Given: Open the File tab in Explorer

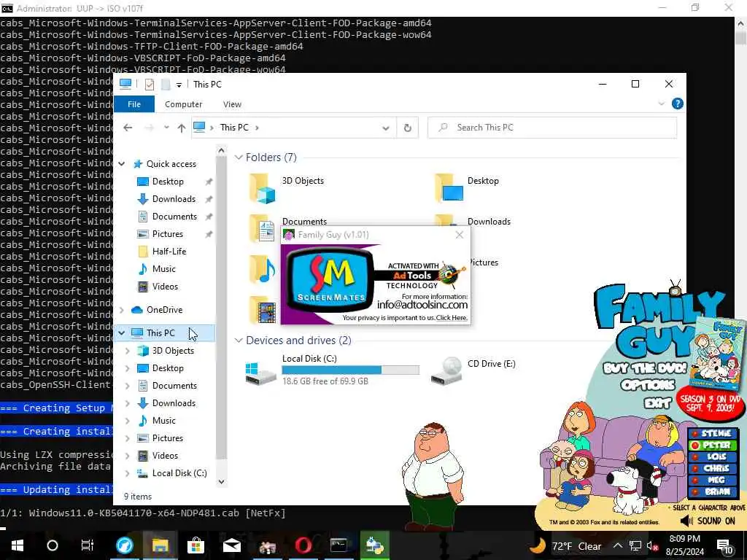Looking at the screenshot, I should [134, 104].
